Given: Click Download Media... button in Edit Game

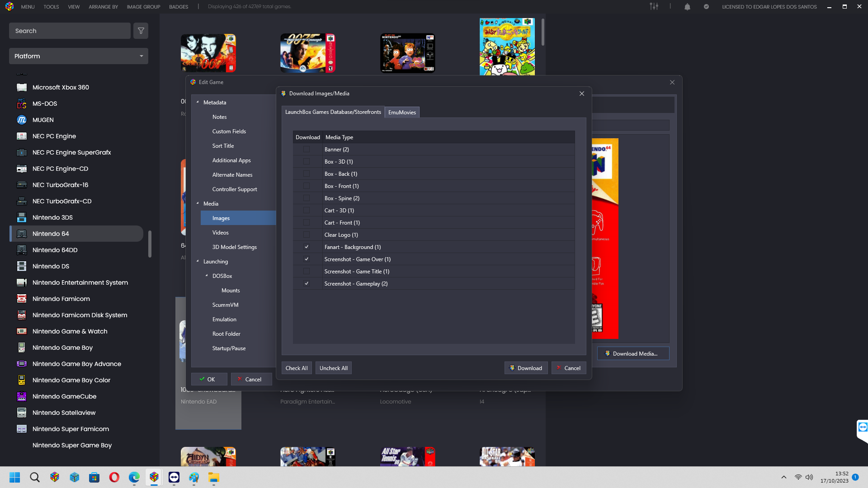Looking at the screenshot, I should click(x=633, y=354).
